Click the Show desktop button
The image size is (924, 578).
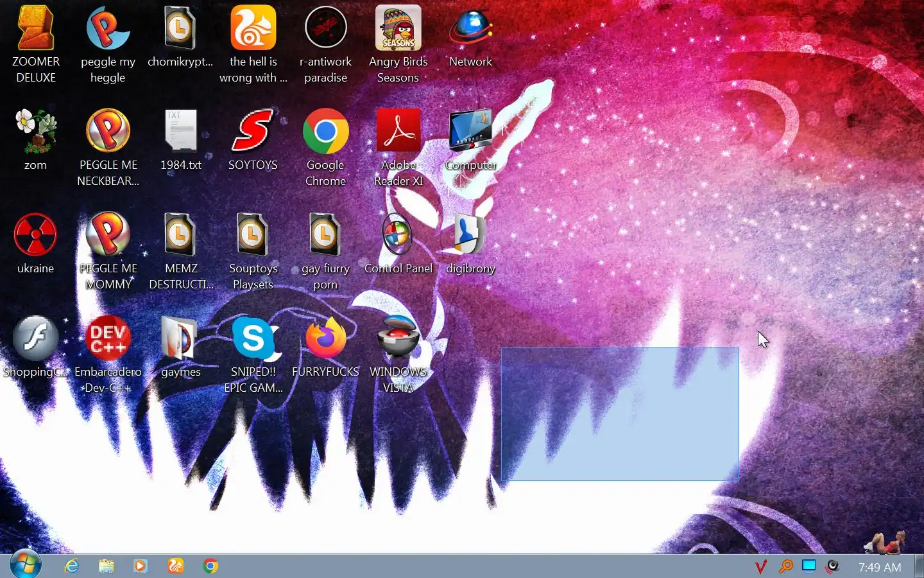(x=919, y=566)
